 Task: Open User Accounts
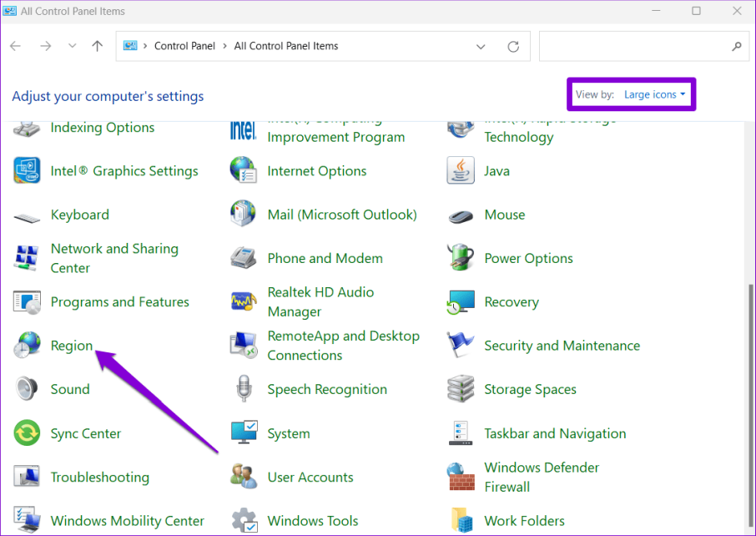(x=309, y=477)
